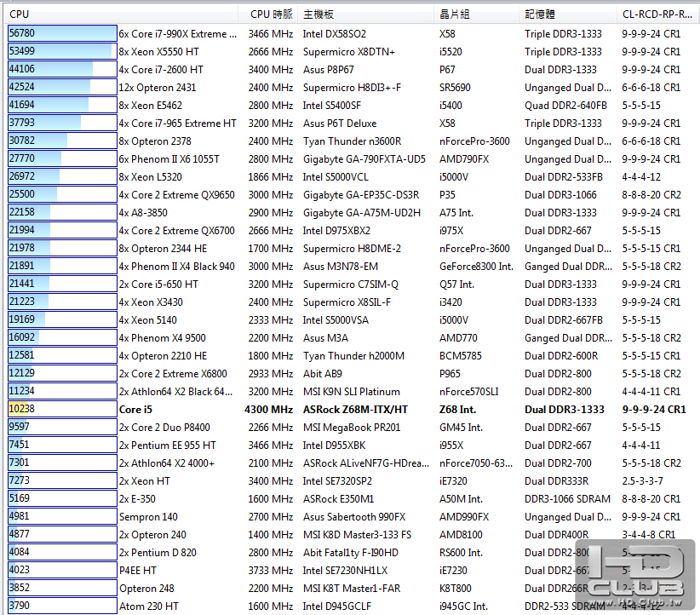Select row 4x Core 2 Extreme QX6700

pyautogui.click(x=353, y=231)
